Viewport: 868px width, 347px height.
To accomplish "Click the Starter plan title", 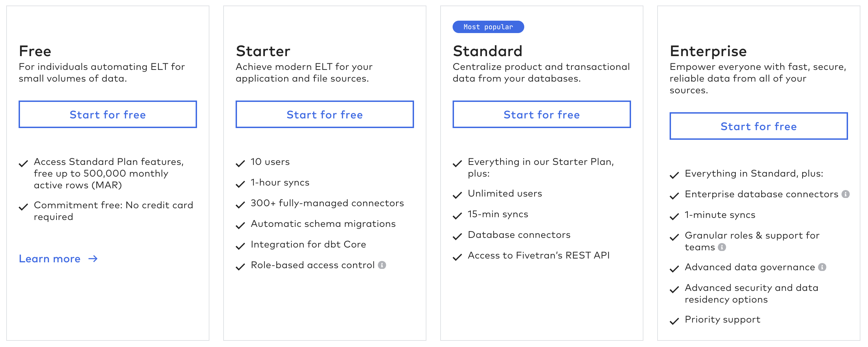I will click(x=263, y=51).
